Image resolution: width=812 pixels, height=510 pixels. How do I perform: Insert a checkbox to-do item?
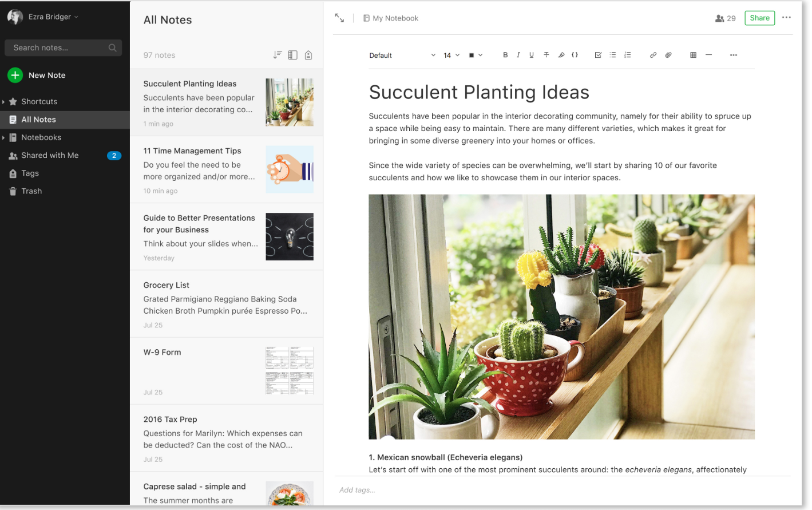pyautogui.click(x=598, y=55)
